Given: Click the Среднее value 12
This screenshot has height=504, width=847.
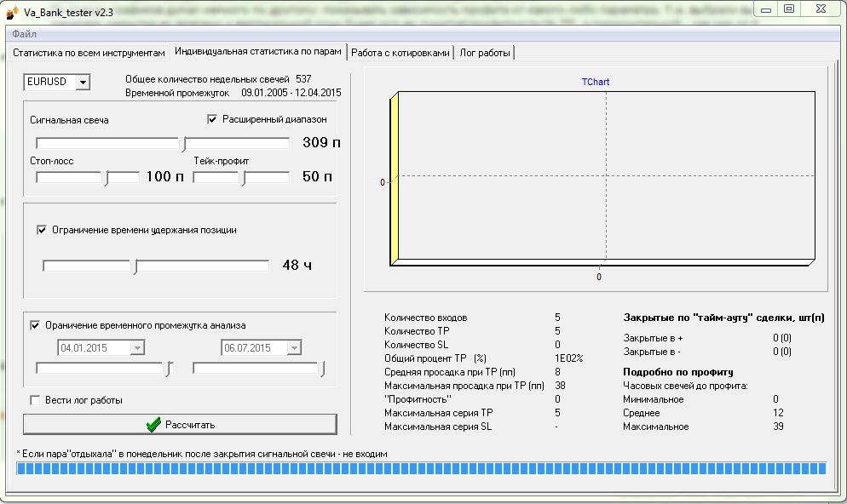Looking at the screenshot, I should coord(778,413).
